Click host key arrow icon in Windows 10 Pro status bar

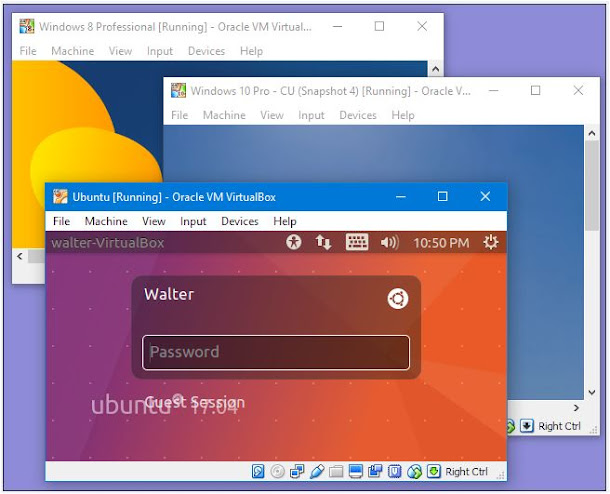click(526, 426)
